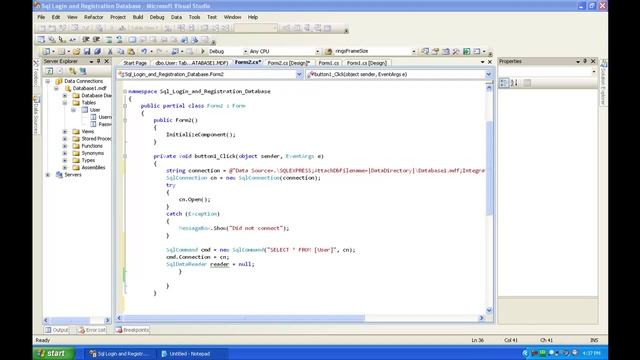The width and height of the screenshot is (640, 360).
Task: Click the Windows Start button
Action: (x=53, y=353)
